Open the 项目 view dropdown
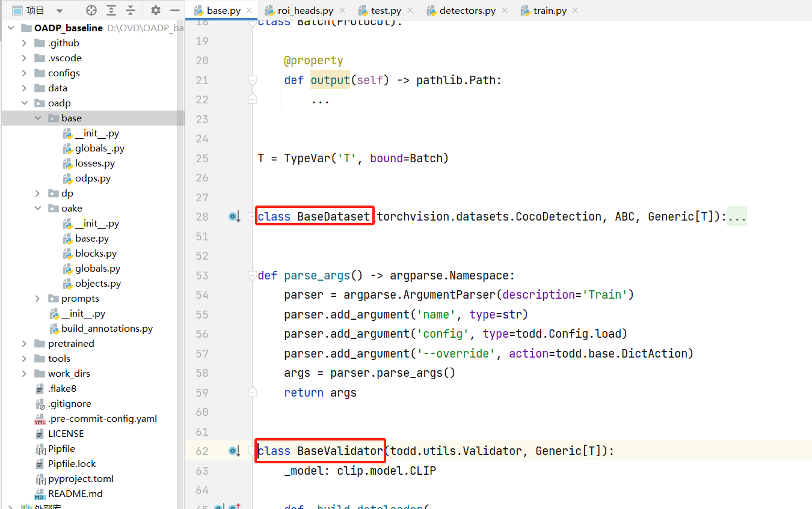 tap(59, 10)
